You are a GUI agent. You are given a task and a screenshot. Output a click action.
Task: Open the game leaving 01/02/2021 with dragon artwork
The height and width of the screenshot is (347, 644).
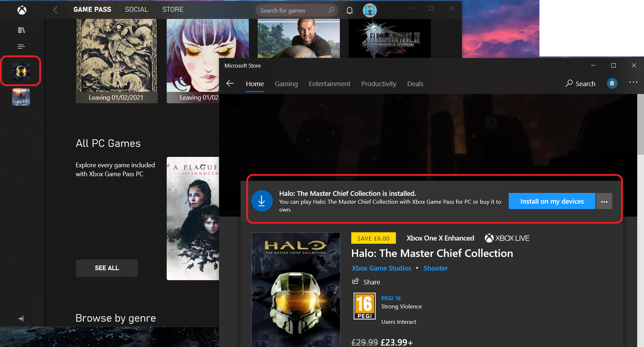117,61
